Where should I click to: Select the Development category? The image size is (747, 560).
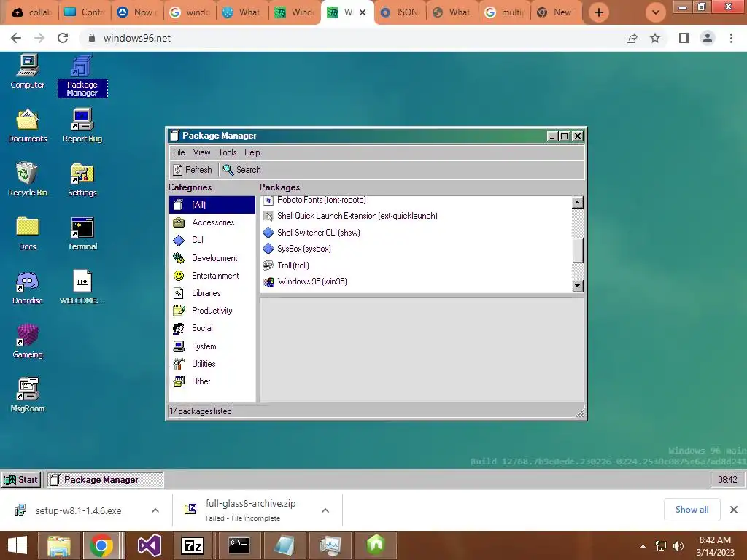click(212, 258)
